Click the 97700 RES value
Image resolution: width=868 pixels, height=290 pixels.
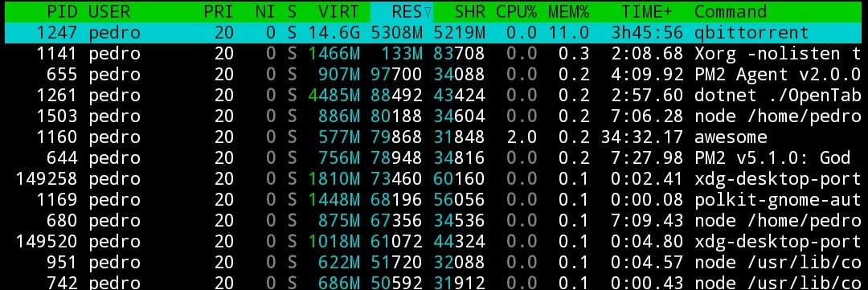(396, 74)
